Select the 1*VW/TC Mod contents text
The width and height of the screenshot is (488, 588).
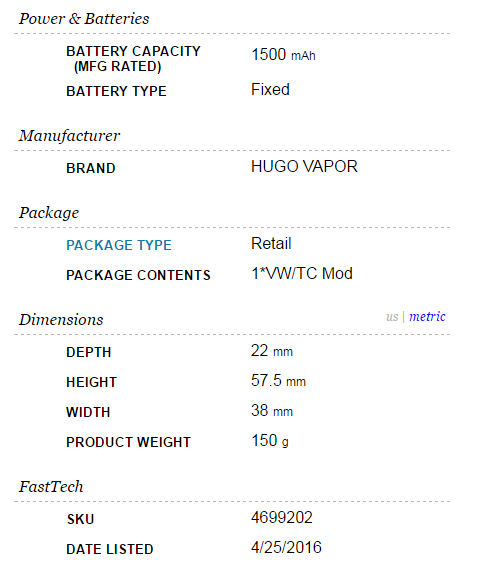pyautogui.click(x=302, y=274)
